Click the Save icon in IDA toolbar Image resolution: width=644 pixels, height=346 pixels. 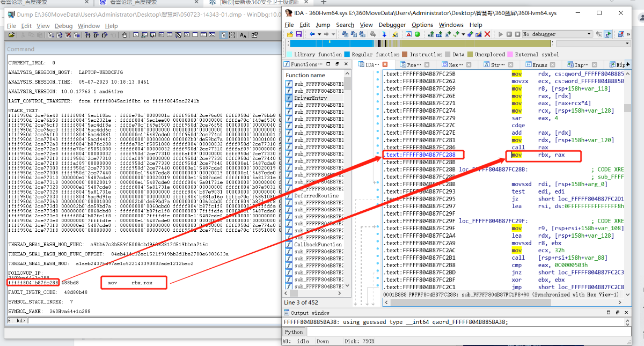[298, 34]
